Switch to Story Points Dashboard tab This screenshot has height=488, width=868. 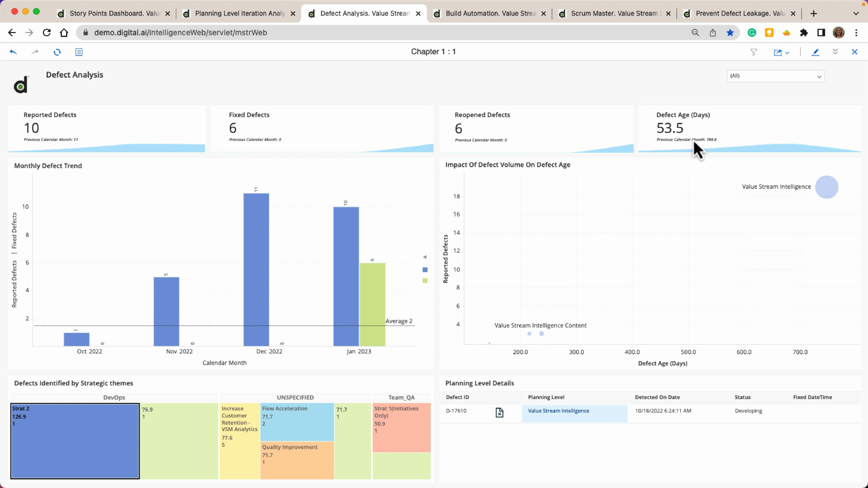(x=114, y=14)
